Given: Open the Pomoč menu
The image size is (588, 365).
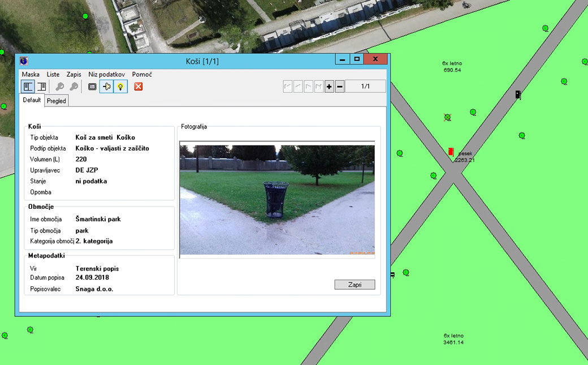Looking at the screenshot, I should [142, 74].
